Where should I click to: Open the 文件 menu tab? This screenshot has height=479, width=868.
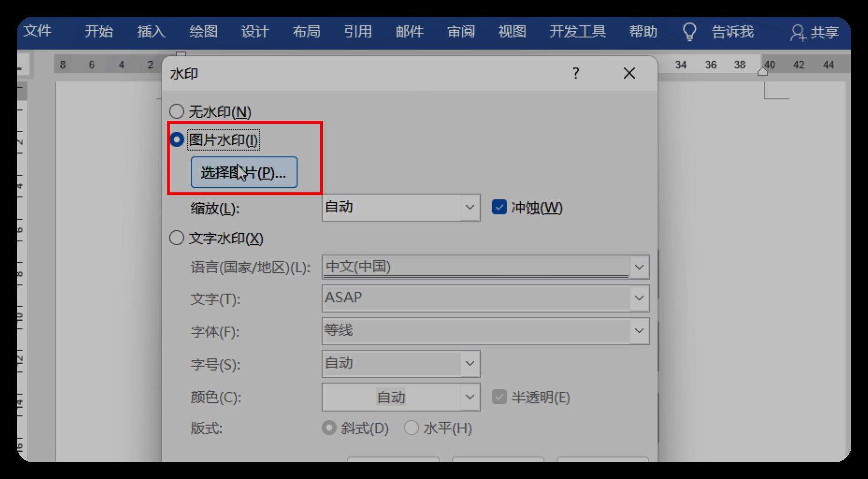tap(37, 31)
